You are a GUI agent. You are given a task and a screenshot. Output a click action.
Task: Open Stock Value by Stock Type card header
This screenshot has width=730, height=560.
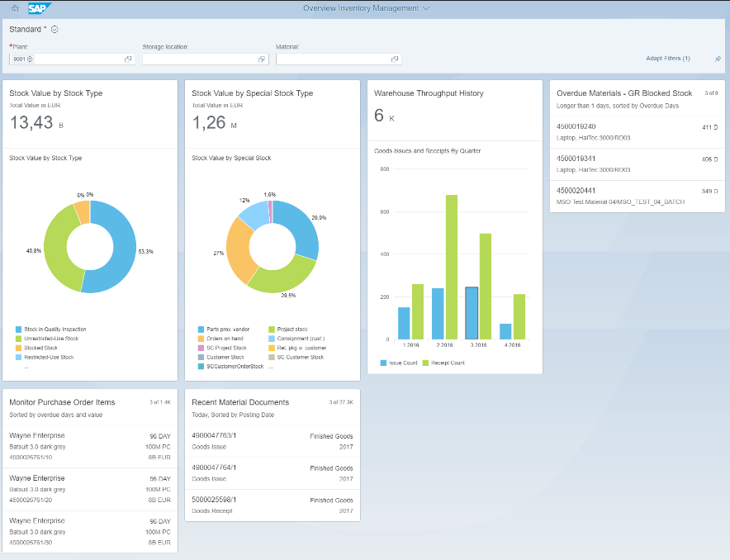tap(56, 93)
